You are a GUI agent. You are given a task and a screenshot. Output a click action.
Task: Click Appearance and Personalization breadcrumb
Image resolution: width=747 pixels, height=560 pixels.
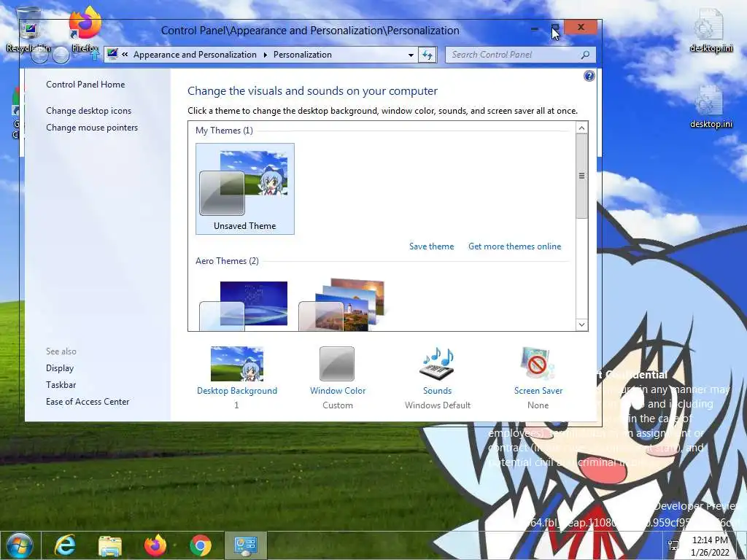point(195,55)
